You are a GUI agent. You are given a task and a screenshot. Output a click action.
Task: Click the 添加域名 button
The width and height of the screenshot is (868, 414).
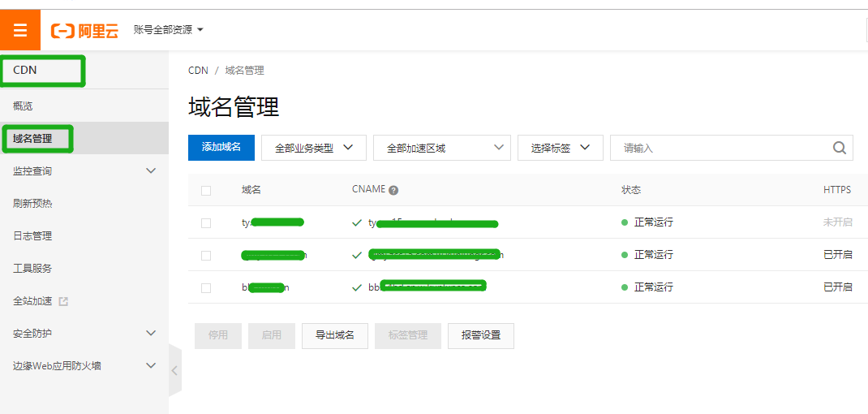click(221, 147)
